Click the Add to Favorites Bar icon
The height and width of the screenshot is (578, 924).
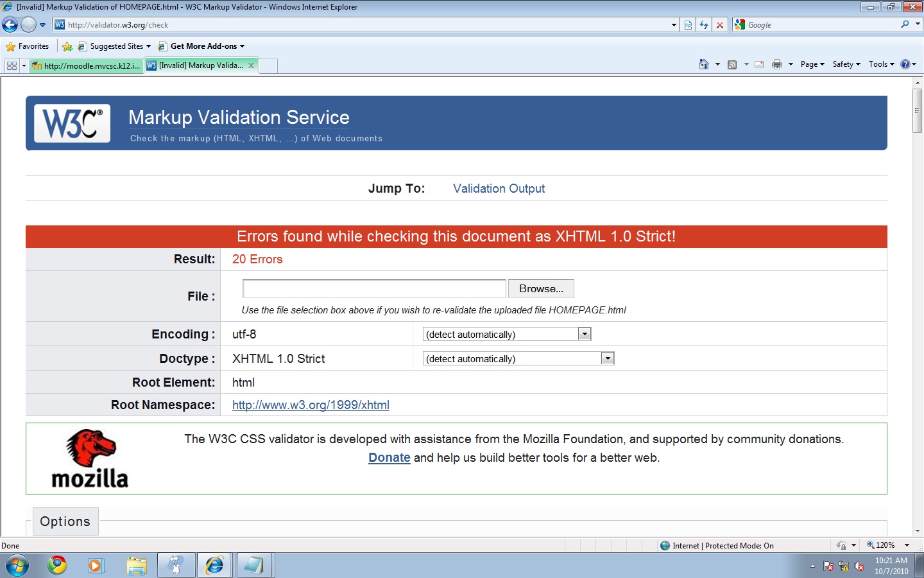67,46
